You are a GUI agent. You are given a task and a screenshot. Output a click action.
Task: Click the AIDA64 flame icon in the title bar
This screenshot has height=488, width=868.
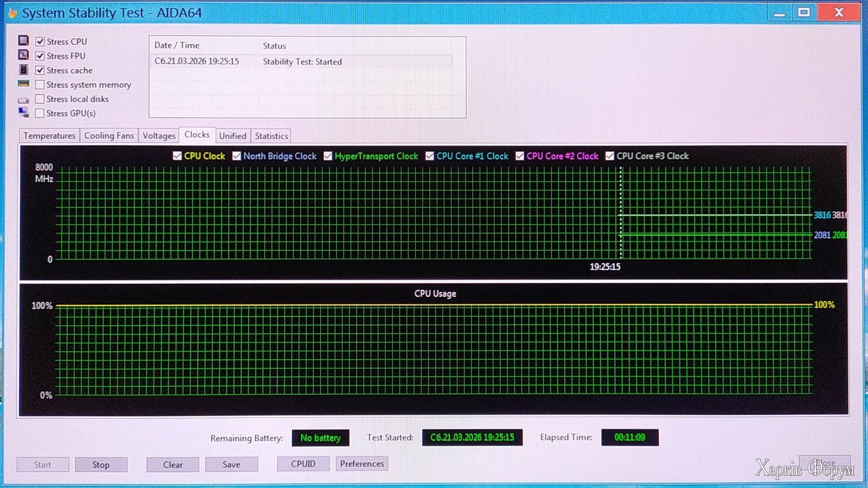[13, 13]
